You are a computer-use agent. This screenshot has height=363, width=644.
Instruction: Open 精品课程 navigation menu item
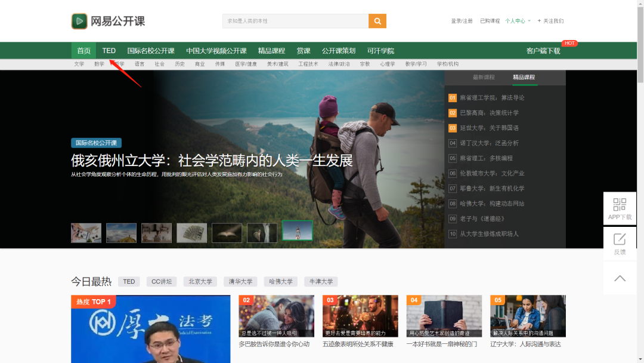click(x=271, y=51)
